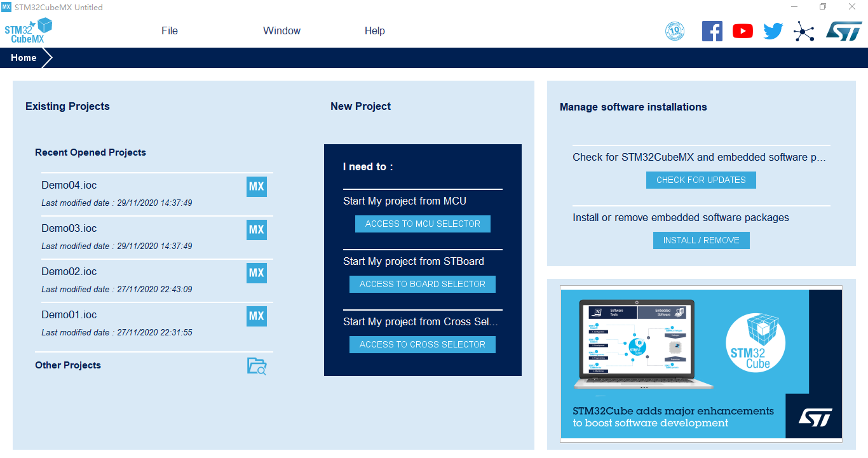This screenshot has width=868, height=458.
Task: Click Demo01 last modified date 22:31:55
Action: pyautogui.click(x=117, y=333)
